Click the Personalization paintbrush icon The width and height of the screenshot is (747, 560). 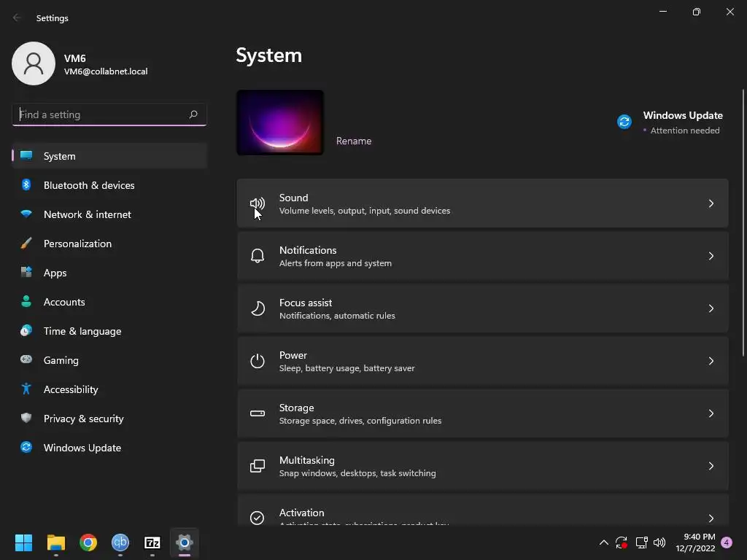point(26,244)
